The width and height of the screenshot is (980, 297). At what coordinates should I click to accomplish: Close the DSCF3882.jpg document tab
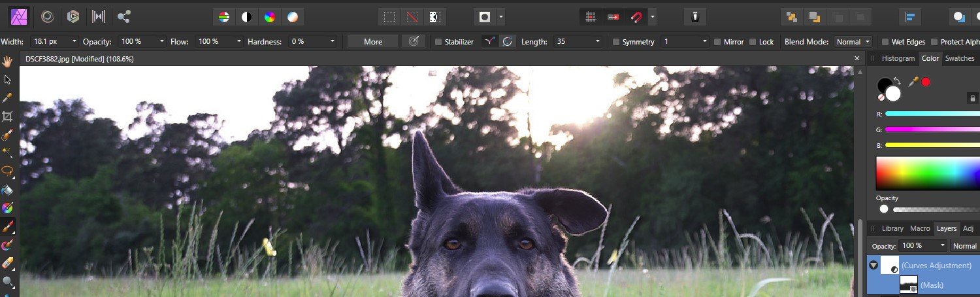(x=857, y=58)
